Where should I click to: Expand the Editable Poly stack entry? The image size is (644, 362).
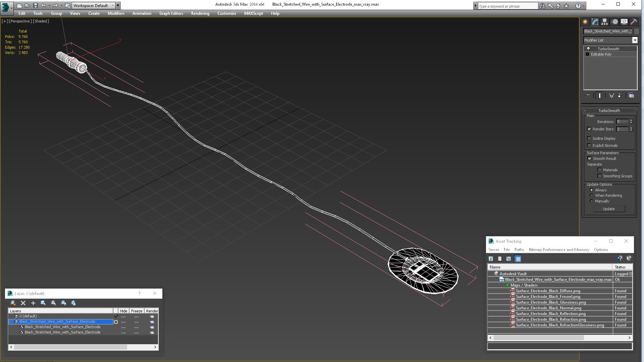click(x=587, y=54)
